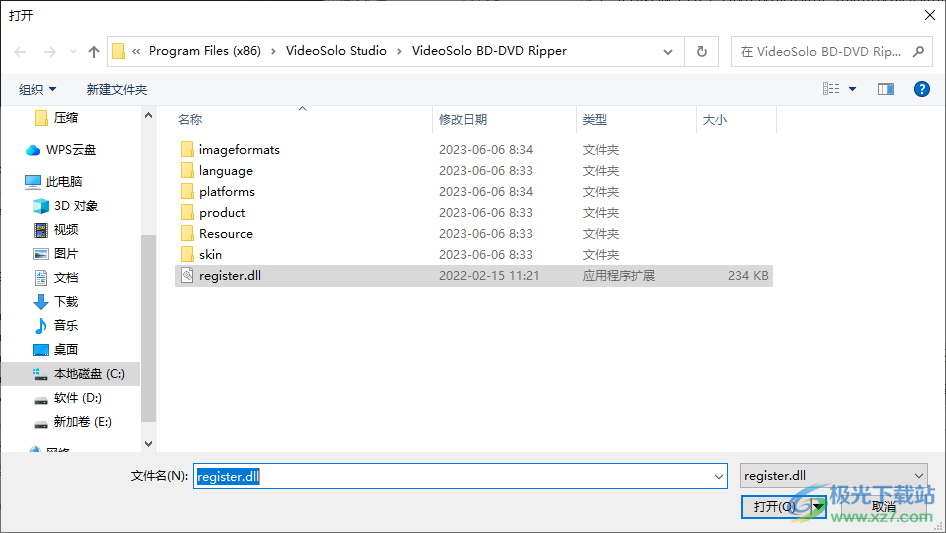946x533 pixels.
Task: Select the language folder icon
Action: [x=187, y=170]
